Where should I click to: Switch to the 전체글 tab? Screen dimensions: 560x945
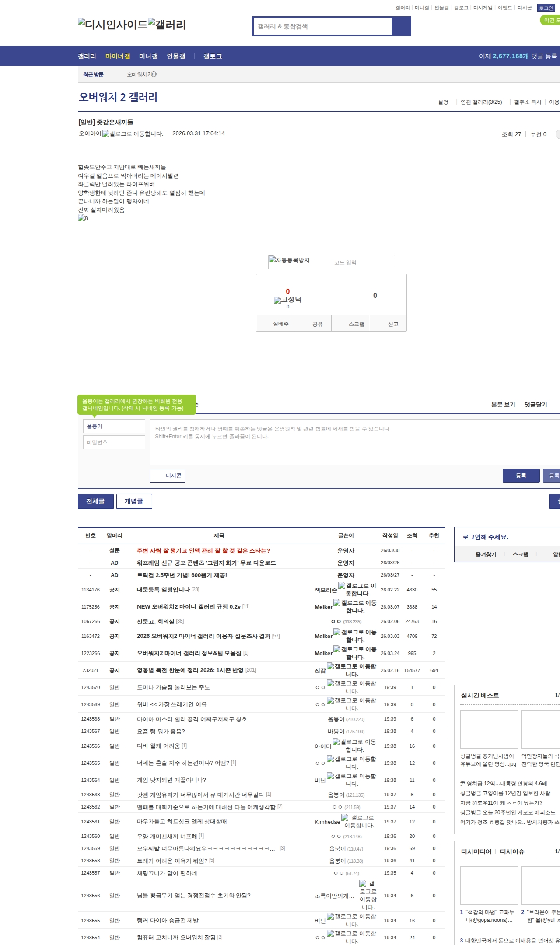96,501
